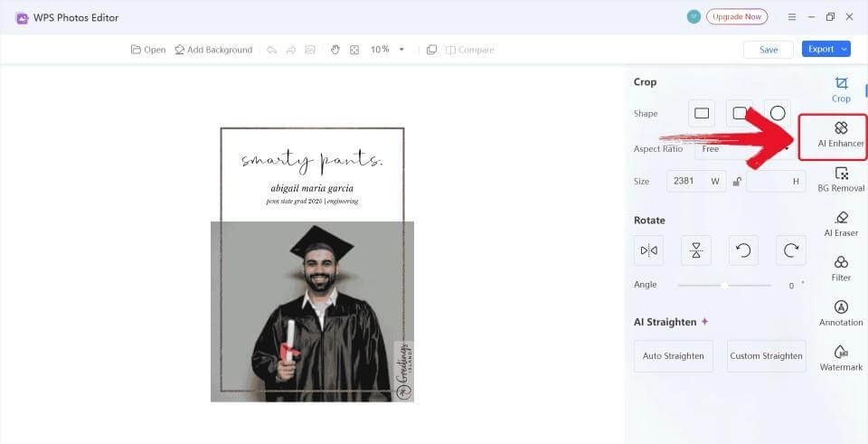The image size is (868, 444).
Task: Flip the image vertically
Action: coord(695,250)
